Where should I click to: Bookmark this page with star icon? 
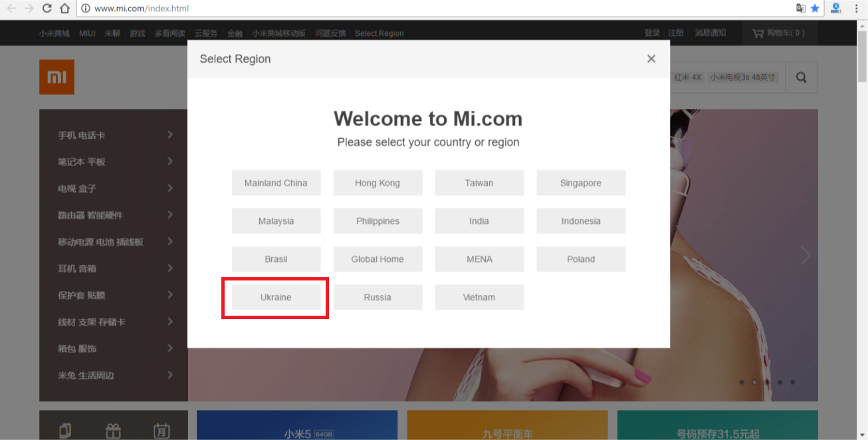(815, 9)
